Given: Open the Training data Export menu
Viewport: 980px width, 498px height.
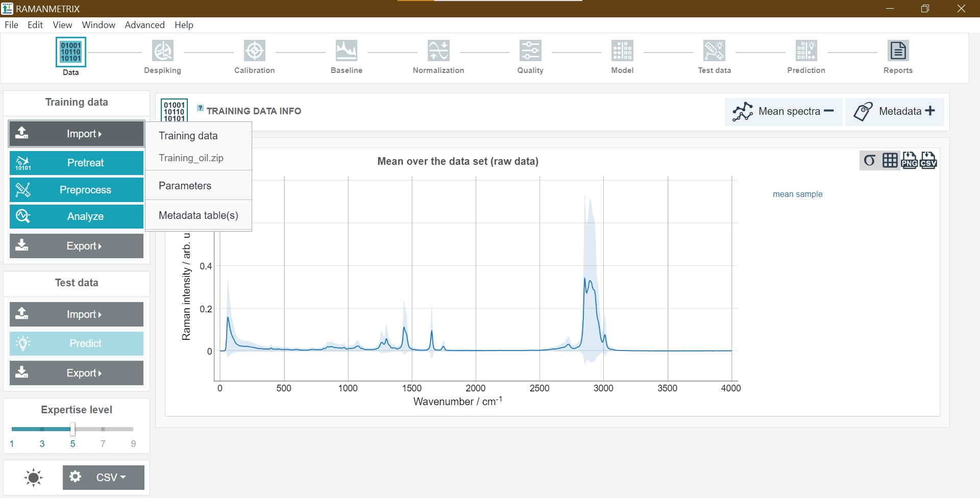Looking at the screenshot, I should pyautogui.click(x=77, y=246).
